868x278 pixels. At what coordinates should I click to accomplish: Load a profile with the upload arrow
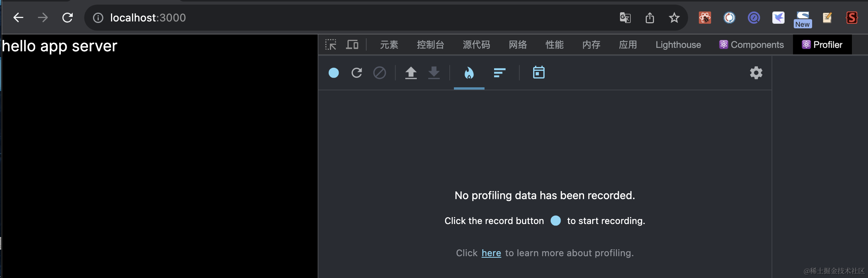point(411,73)
